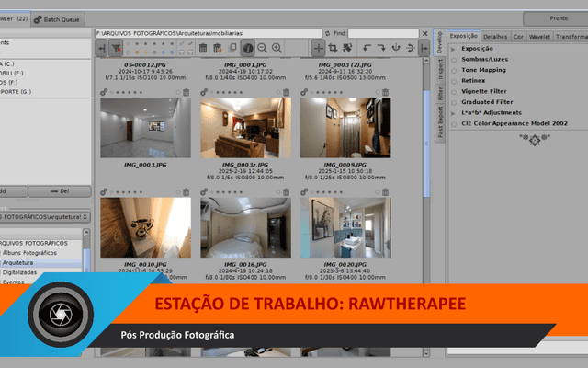588x368 pixels.
Task: Rotate left using the curved arrow icon
Action: tap(367, 48)
